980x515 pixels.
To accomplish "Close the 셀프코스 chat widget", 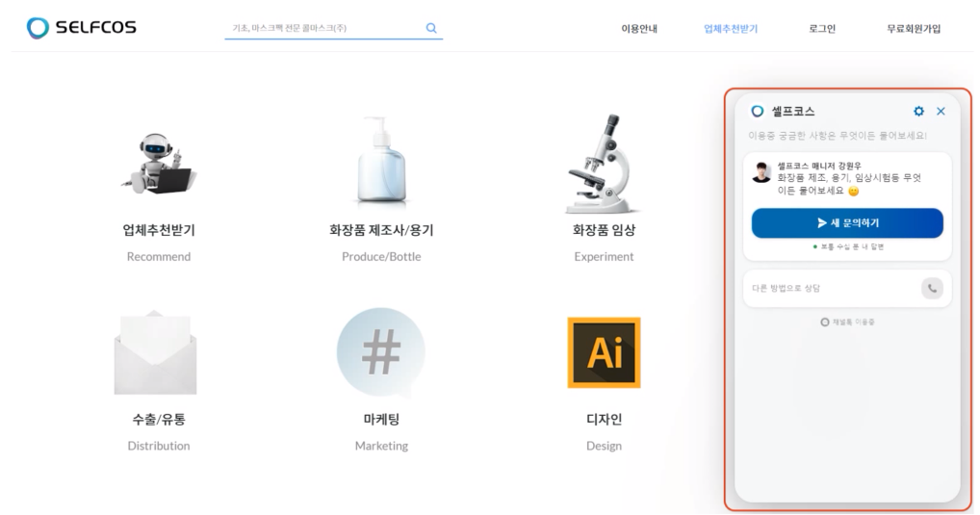I will point(941,112).
